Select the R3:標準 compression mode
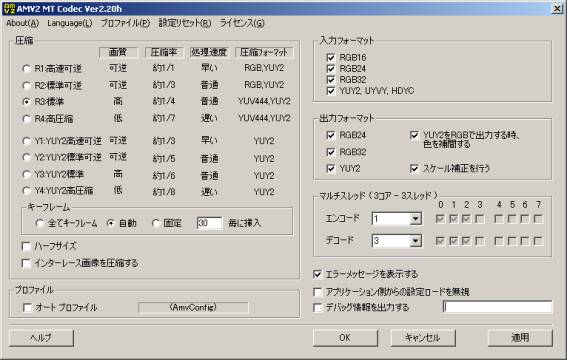The height and width of the screenshot is (360, 567). [x=26, y=102]
